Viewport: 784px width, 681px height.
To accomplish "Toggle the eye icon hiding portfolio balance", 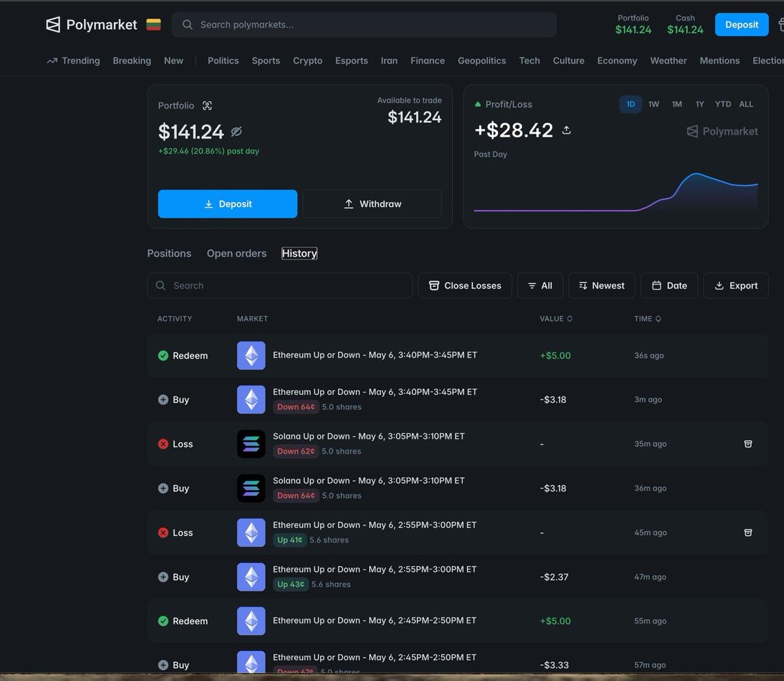I will coord(237,131).
